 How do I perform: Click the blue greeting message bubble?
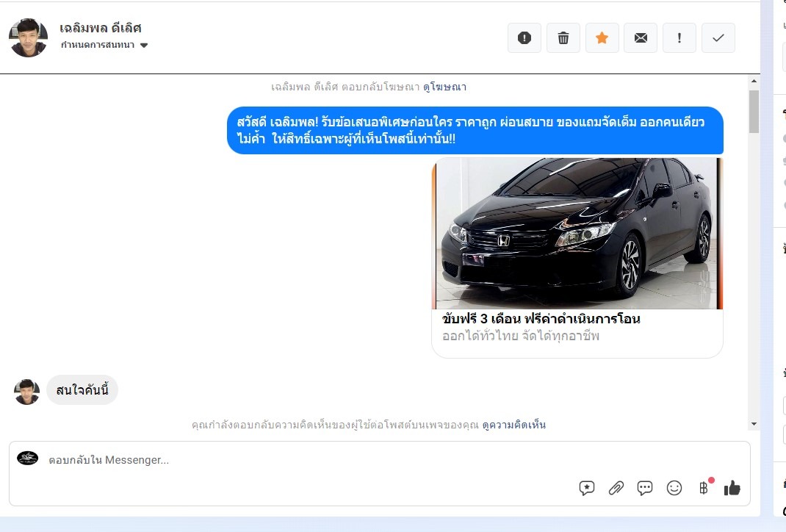pos(475,130)
